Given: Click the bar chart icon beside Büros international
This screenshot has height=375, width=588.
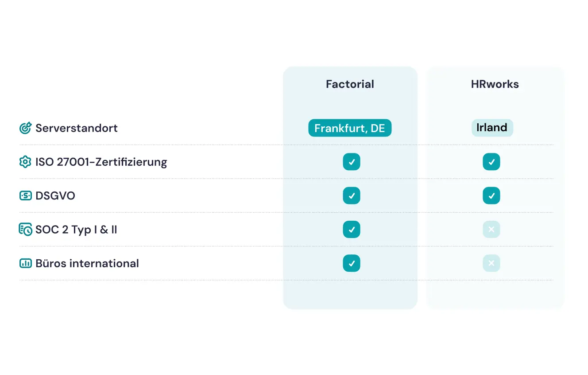Looking at the screenshot, I should [26, 263].
